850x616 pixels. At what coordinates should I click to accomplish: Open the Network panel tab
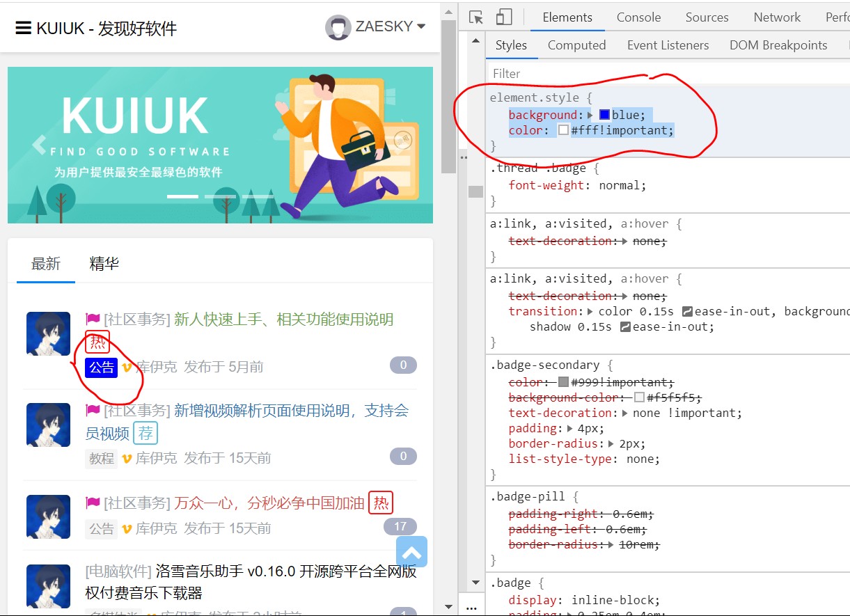click(x=777, y=17)
